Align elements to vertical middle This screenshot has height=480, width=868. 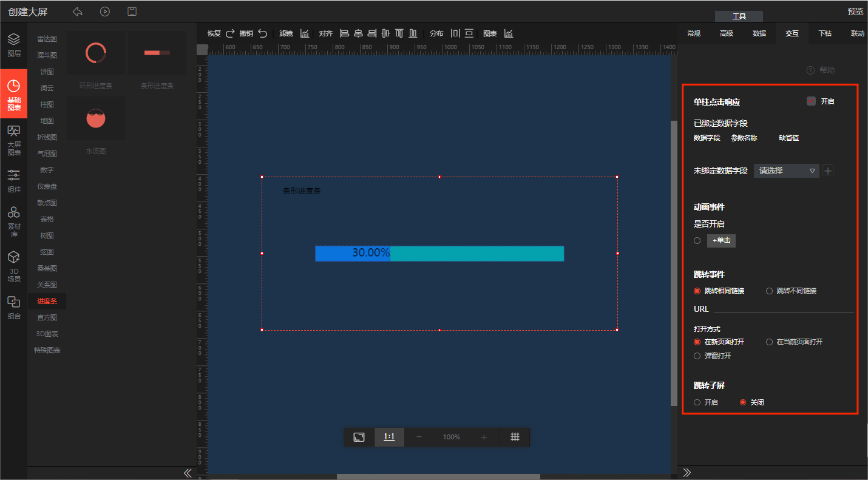[385, 33]
